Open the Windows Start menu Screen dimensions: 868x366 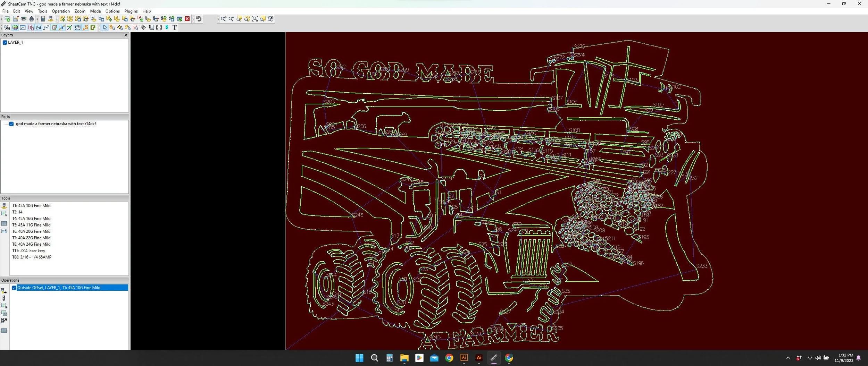pyautogui.click(x=359, y=358)
